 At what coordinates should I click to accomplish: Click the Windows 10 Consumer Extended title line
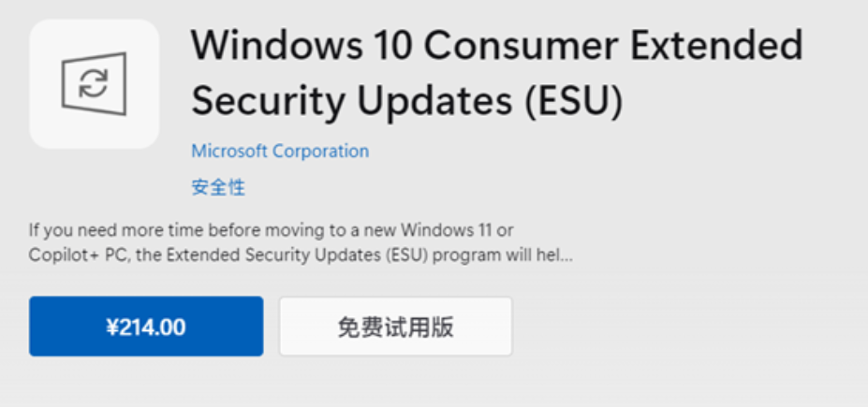point(496,46)
